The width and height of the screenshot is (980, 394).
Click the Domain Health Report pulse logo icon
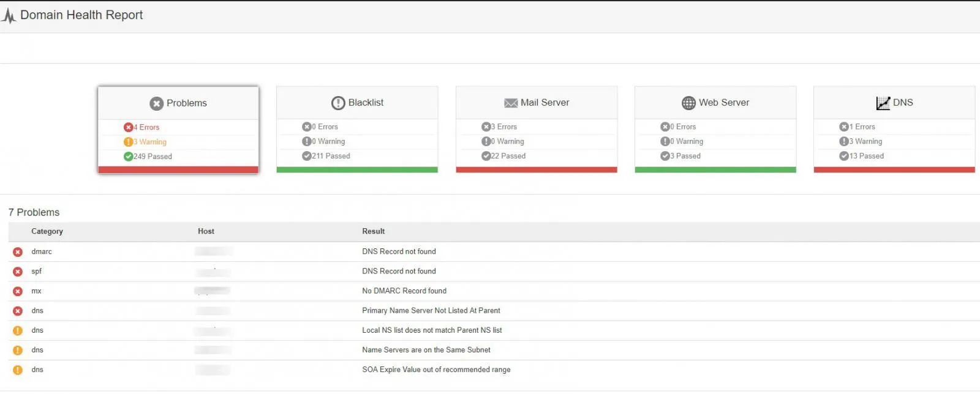[x=9, y=15]
